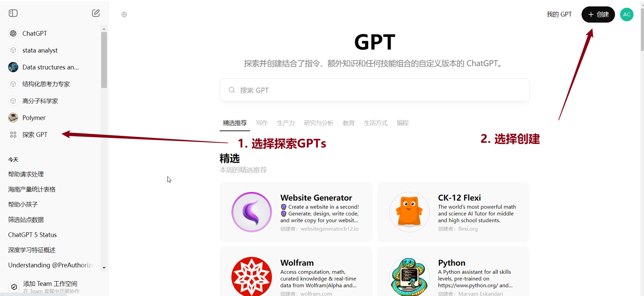
Task: Click the sidebar scrollbar thumb
Action: [104, 60]
